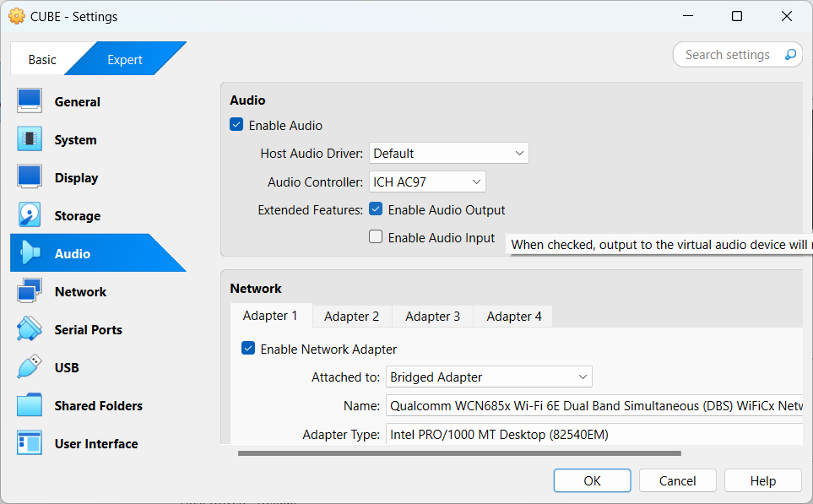Open USB settings via the USB icon

click(30, 367)
